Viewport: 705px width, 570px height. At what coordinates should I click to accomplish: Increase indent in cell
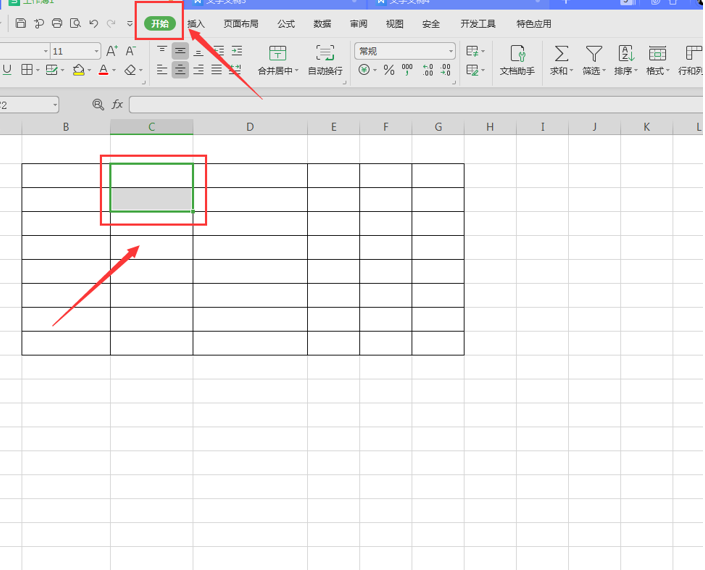point(236,51)
